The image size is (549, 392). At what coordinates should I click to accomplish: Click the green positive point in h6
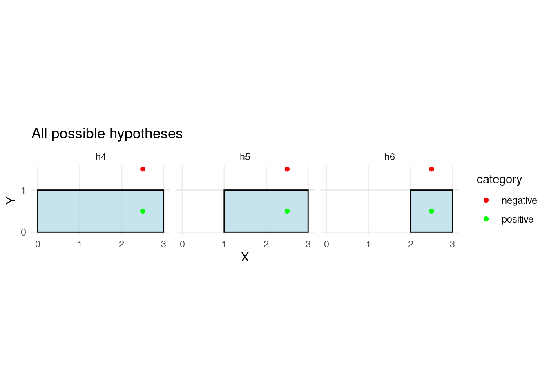(x=431, y=211)
